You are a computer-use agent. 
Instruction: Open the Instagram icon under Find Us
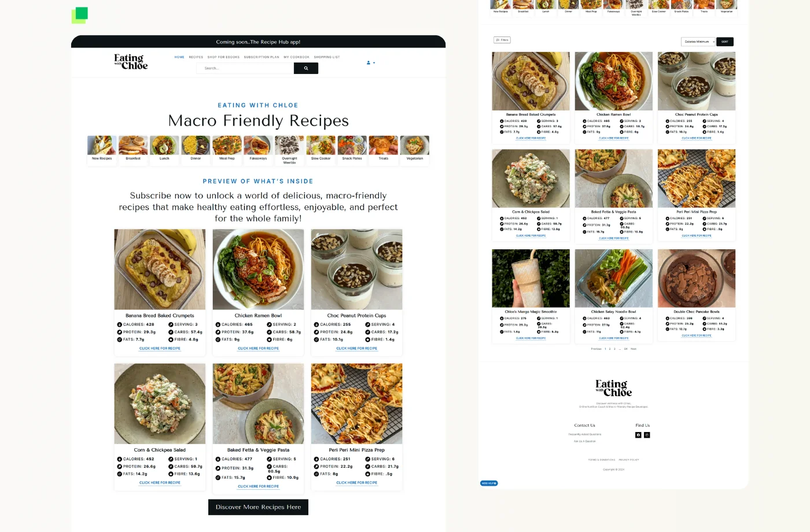click(647, 435)
